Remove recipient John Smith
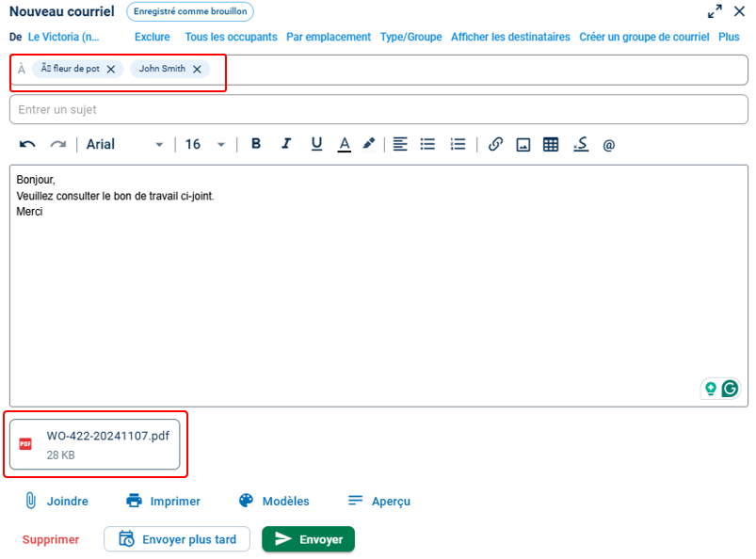This screenshot has height=559, width=756. click(x=197, y=70)
